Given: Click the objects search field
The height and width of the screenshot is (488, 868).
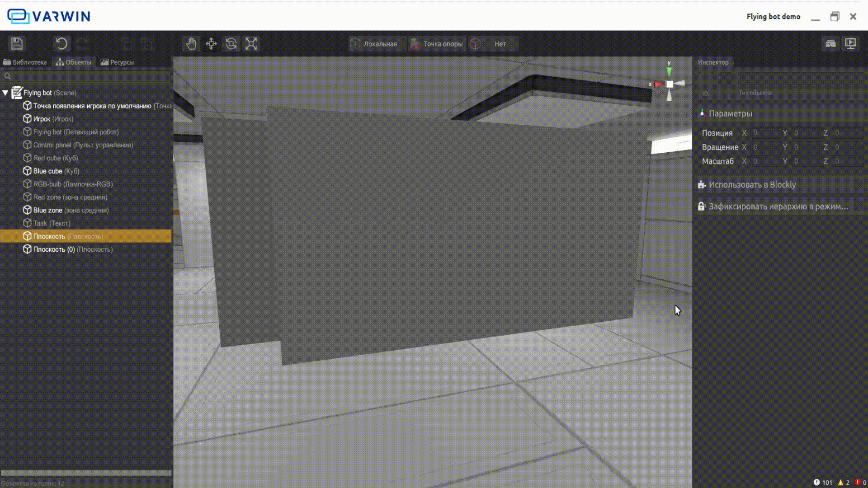Looking at the screenshot, I should 88,76.
